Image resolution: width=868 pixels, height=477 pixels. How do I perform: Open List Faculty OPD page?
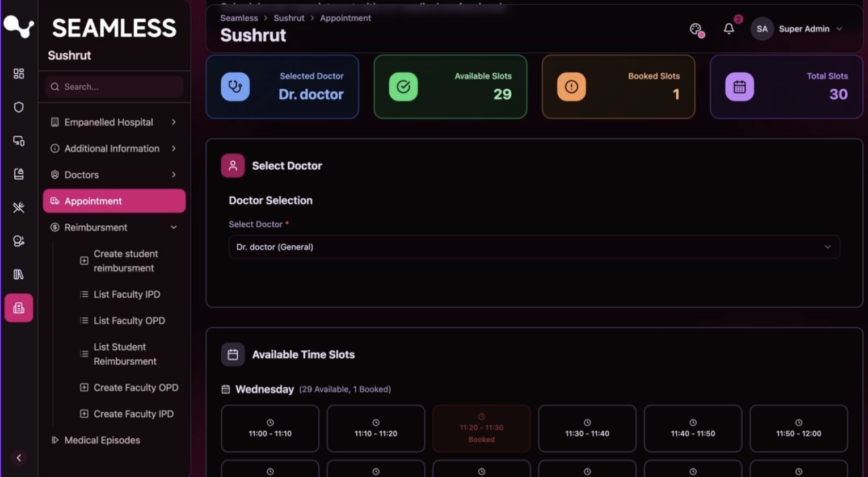click(129, 321)
